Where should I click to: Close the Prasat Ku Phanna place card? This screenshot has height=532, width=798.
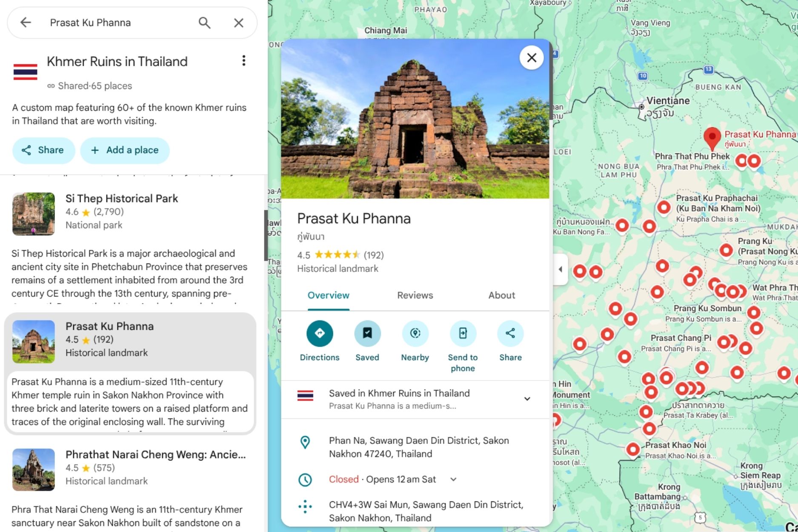coord(532,57)
